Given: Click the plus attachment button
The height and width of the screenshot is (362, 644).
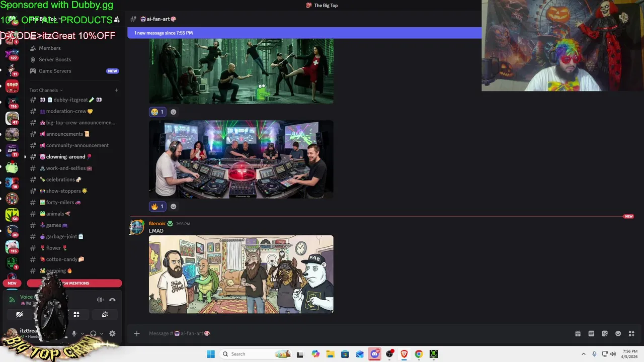Looking at the screenshot, I should (x=136, y=333).
